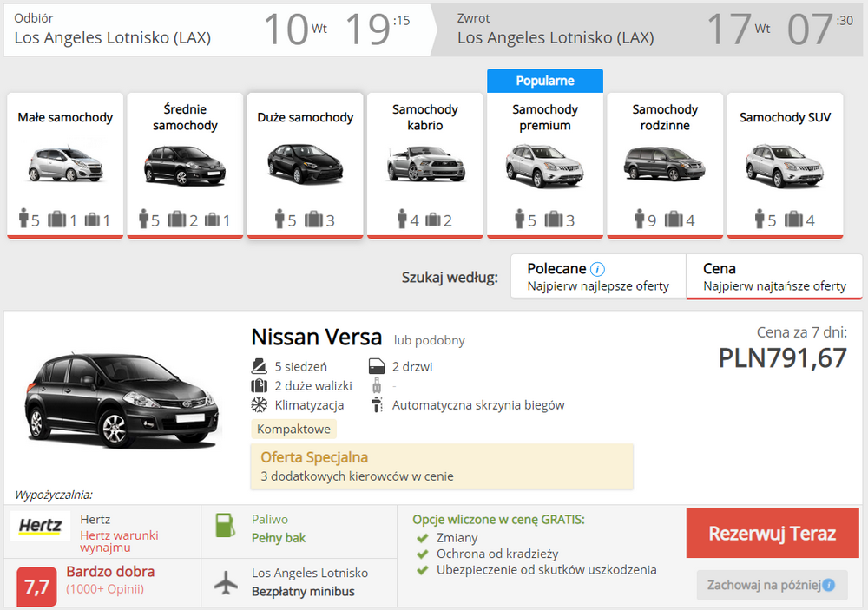This screenshot has height=610, width=868.
Task: Select the Samochody premium category card
Action: tap(545, 166)
